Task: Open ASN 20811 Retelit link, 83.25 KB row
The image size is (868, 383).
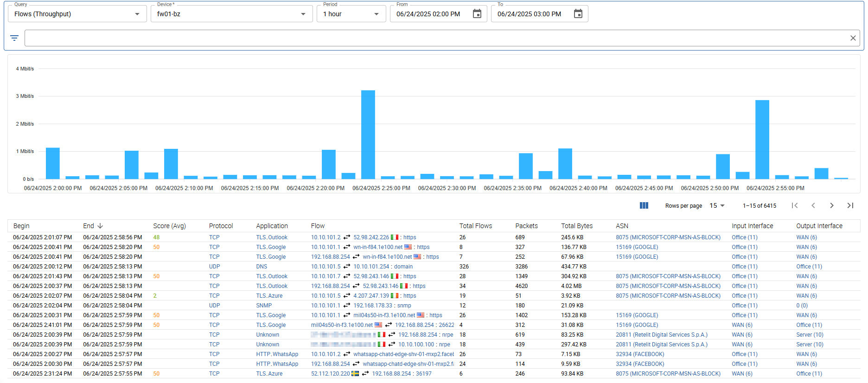Action: 661,335
